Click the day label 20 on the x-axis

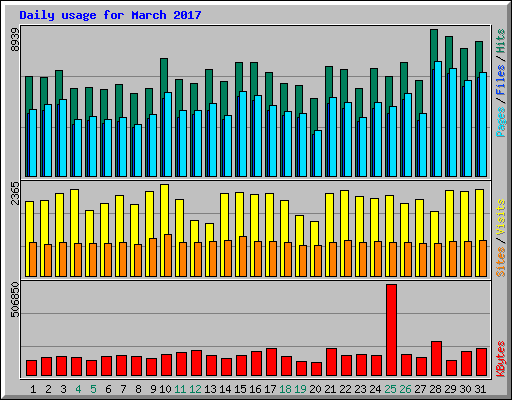pyautogui.click(x=315, y=389)
